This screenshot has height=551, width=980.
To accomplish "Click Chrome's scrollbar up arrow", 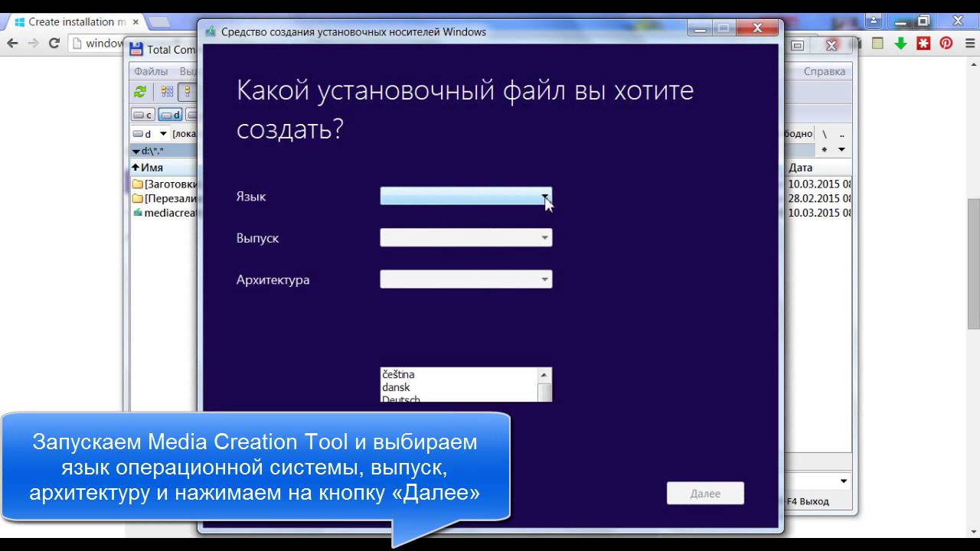I will pos(974,64).
